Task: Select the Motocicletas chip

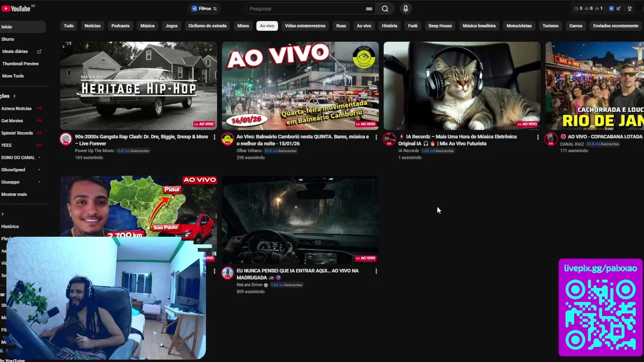Action: click(519, 26)
